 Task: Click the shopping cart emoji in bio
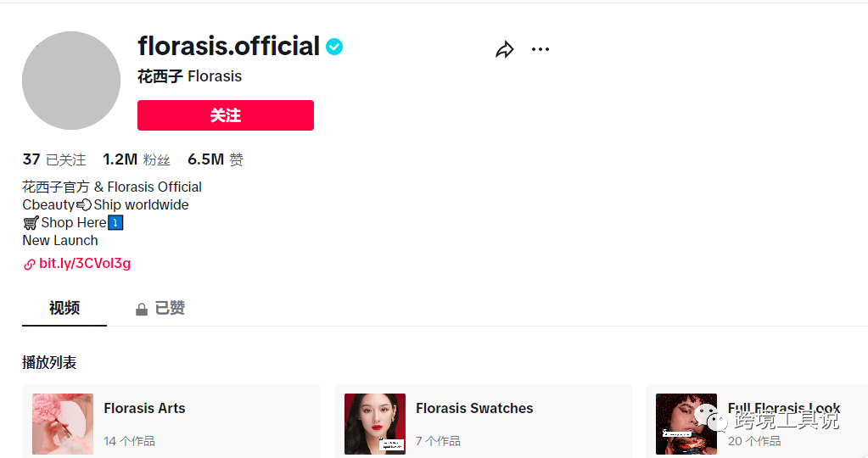(x=31, y=223)
